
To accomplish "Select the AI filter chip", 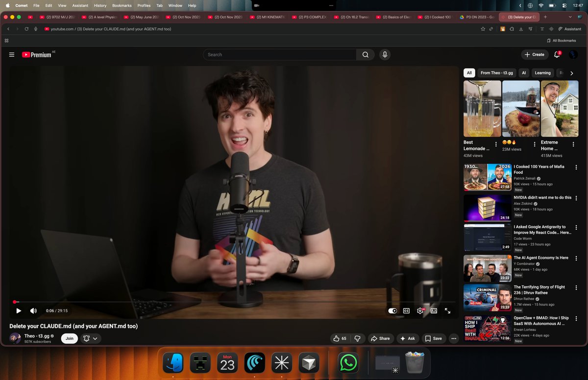I will click(524, 73).
